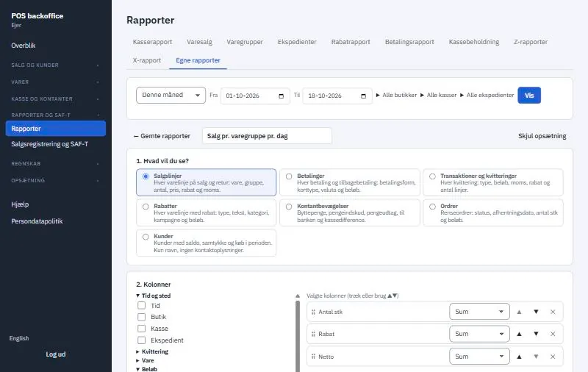Move the Rabat column up

pos(519,334)
